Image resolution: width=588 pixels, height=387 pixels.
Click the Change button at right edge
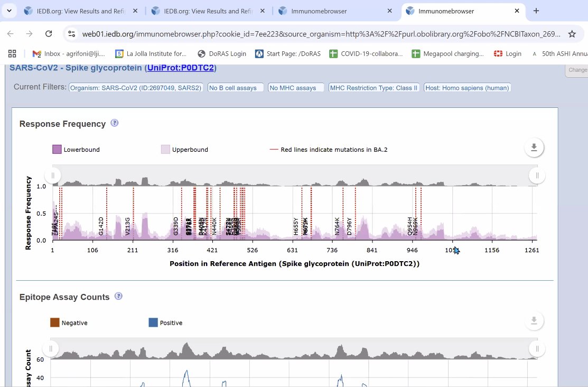coord(577,70)
